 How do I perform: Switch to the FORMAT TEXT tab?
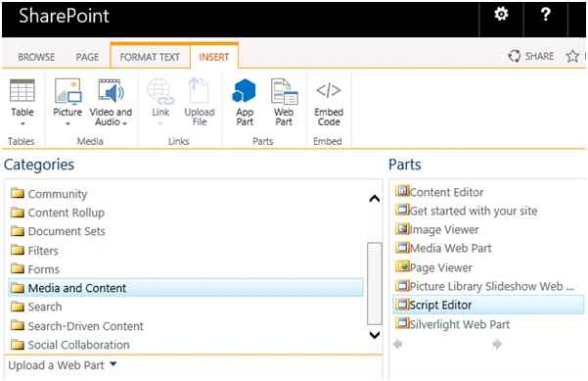coord(150,57)
